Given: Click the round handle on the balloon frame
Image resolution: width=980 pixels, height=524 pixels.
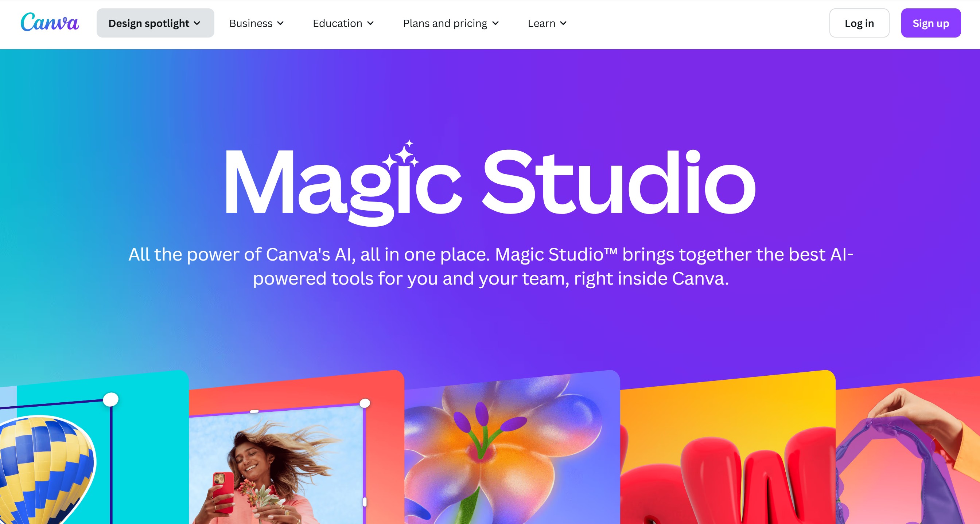Looking at the screenshot, I should click(x=111, y=400).
